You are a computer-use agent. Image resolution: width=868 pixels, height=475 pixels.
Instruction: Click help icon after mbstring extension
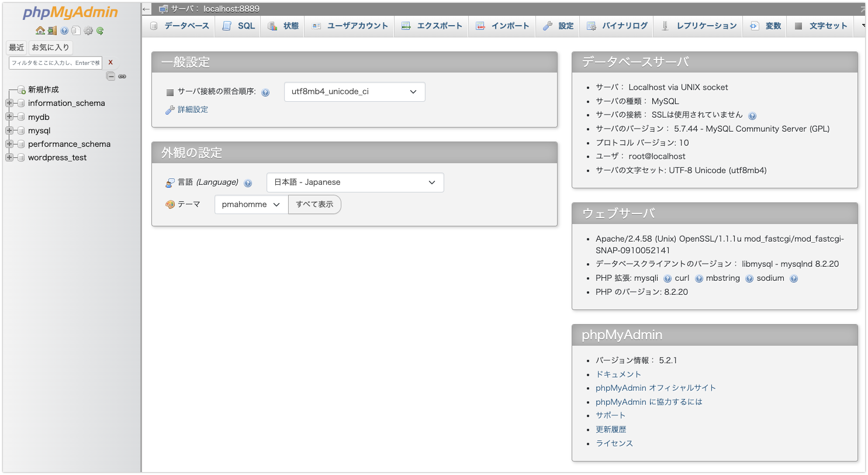[749, 279]
